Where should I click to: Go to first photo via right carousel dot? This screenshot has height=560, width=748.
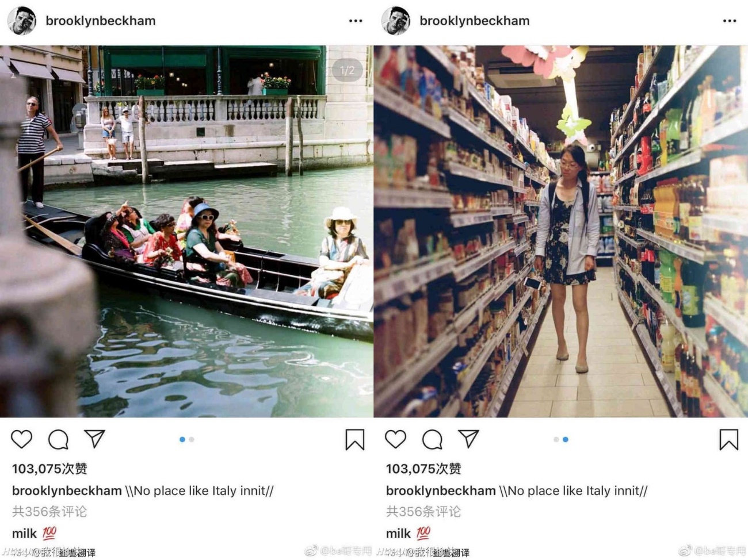[556, 439]
